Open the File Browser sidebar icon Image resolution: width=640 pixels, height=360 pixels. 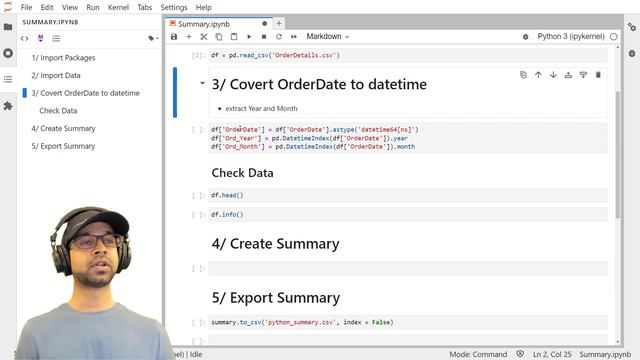click(8, 27)
